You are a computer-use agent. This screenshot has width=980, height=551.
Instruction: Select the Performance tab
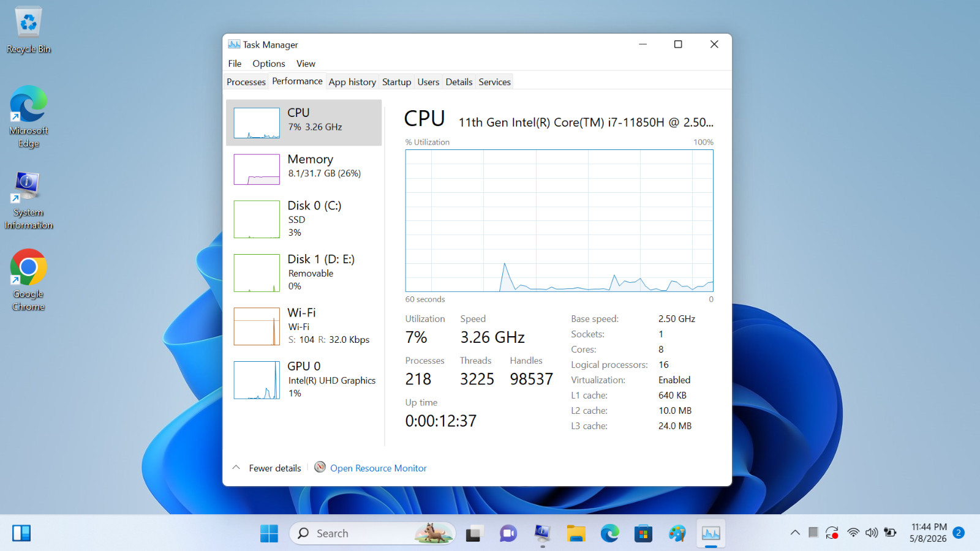click(x=297, y=81)
